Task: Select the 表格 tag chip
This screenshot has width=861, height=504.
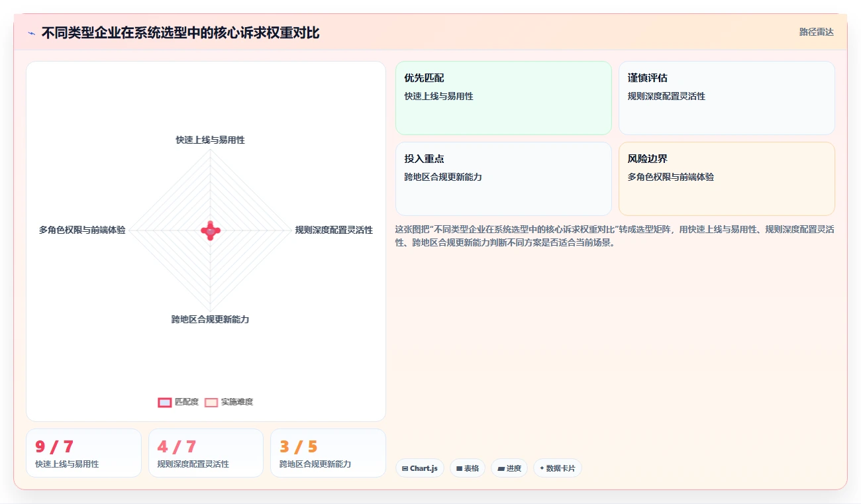Action: pyautogui.click(x=468, y=468)
